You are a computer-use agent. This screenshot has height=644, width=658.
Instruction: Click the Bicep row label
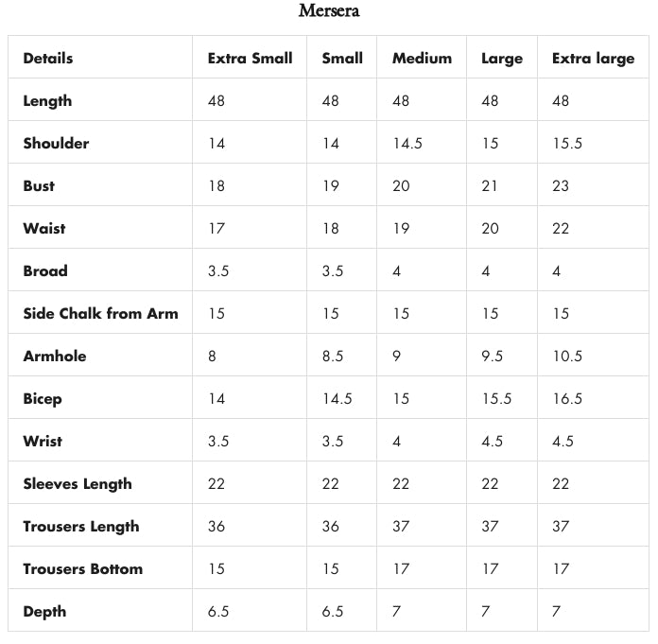point(43,399)
